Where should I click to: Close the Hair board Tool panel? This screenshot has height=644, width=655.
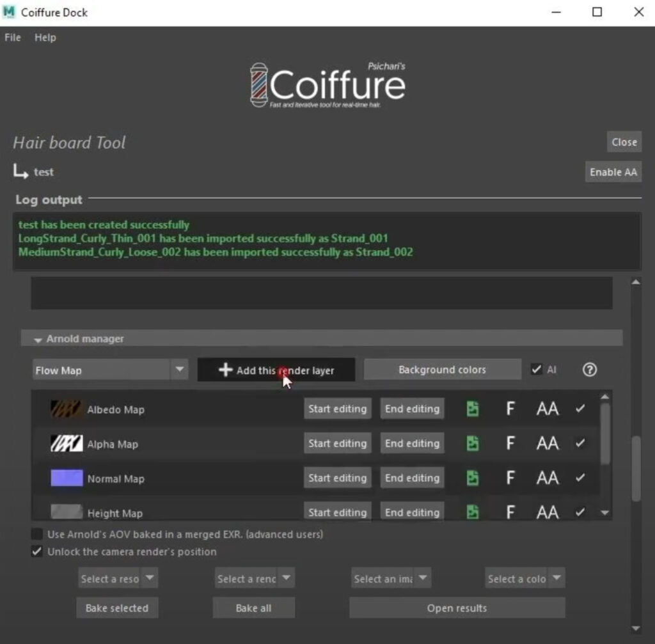[624, 142]
